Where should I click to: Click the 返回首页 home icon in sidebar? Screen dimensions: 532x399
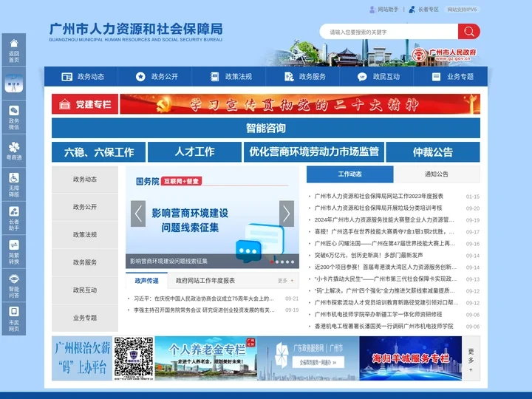[14, 50]
